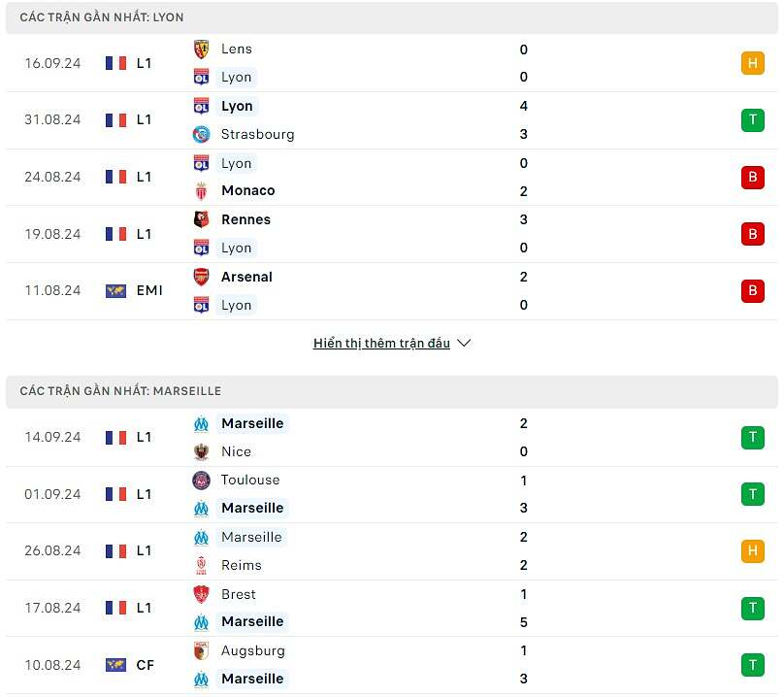Click the Toulouse club crest icon
The height and width of the screenshot is (697, 784).
pyautogui.click(x=202, y=480)
